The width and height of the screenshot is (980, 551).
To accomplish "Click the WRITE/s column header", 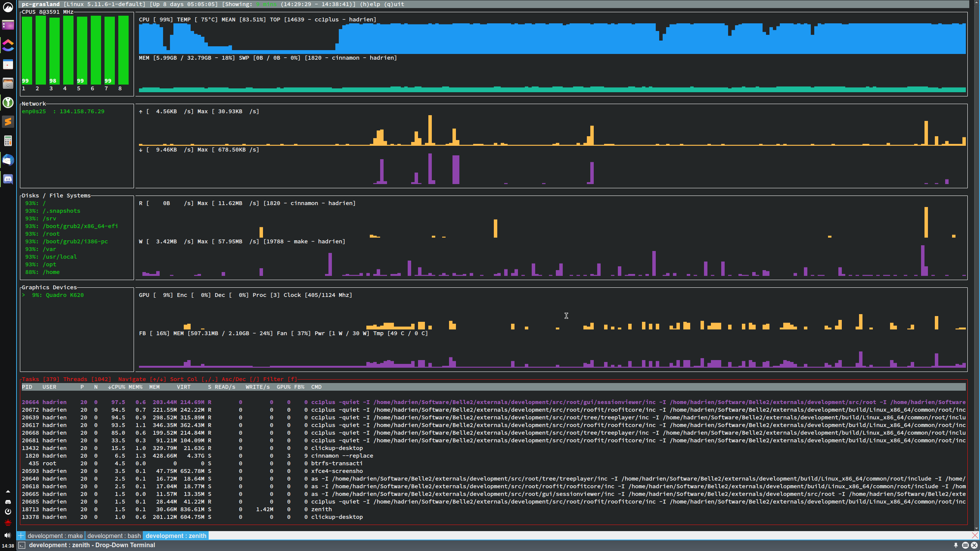I will click(258, 387).
